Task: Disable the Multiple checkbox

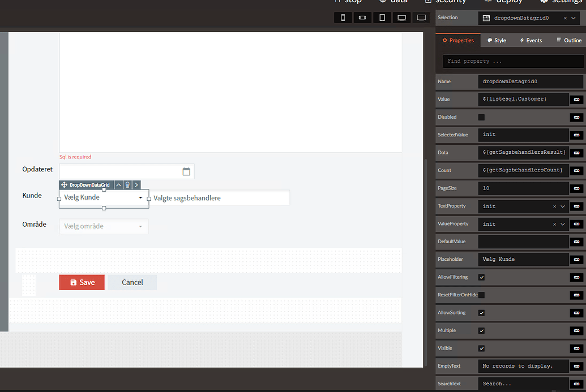Action: tap(481, 330)
